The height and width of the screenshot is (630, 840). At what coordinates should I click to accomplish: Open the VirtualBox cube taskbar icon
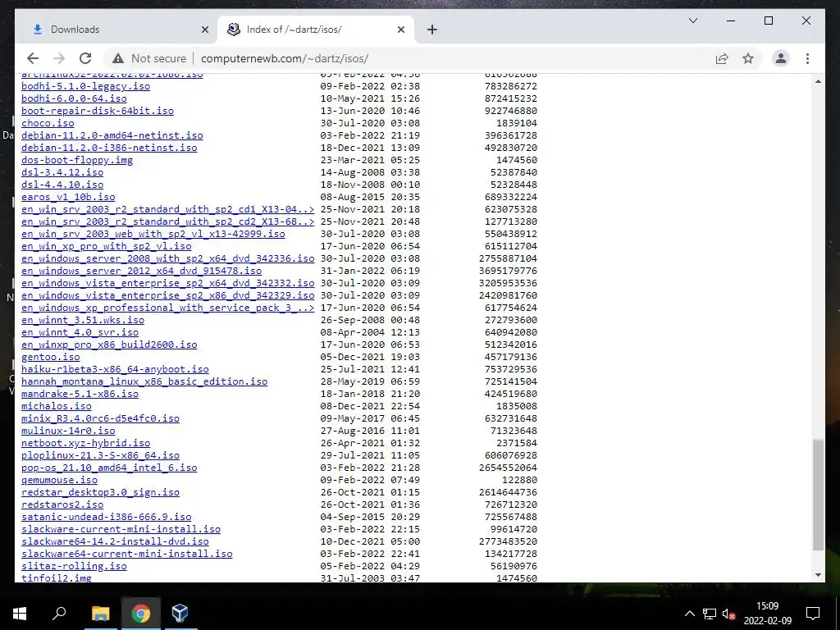tap(180, 614)
